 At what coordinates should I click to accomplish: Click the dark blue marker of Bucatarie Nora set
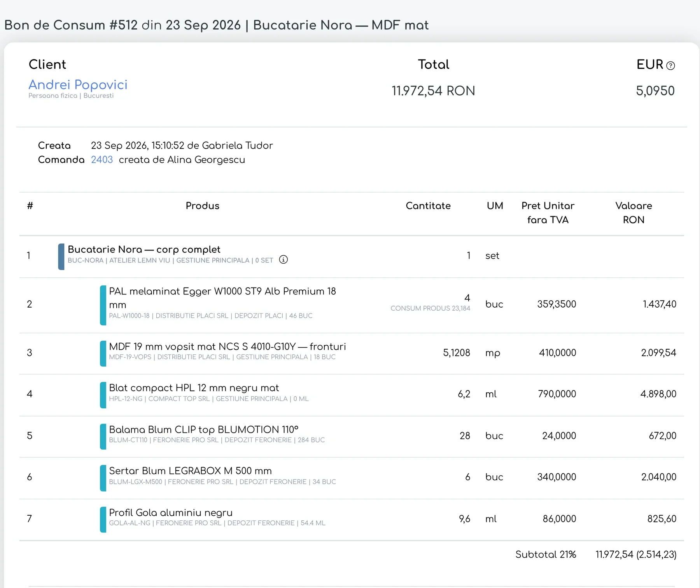pyautogui.click(x=61, y=257)
